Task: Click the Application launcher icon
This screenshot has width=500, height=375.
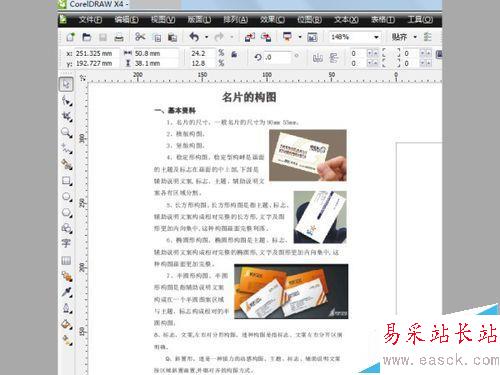Action: (x=287, y=37)
